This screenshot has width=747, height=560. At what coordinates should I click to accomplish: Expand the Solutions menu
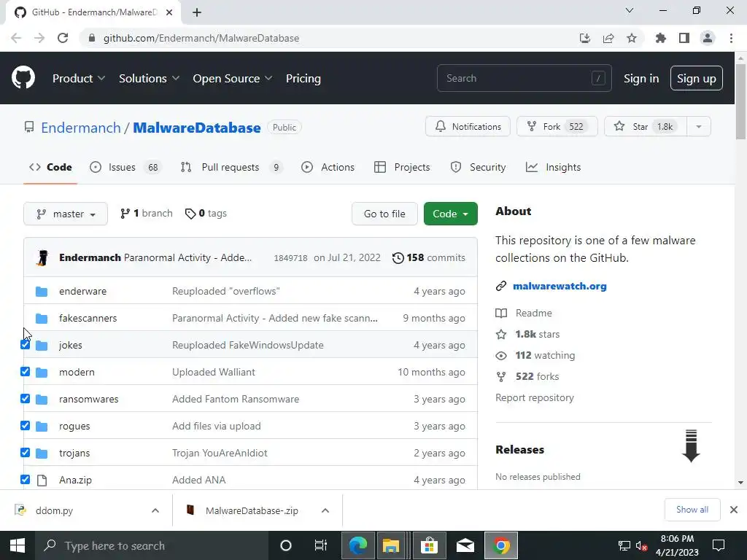[149, 79]
